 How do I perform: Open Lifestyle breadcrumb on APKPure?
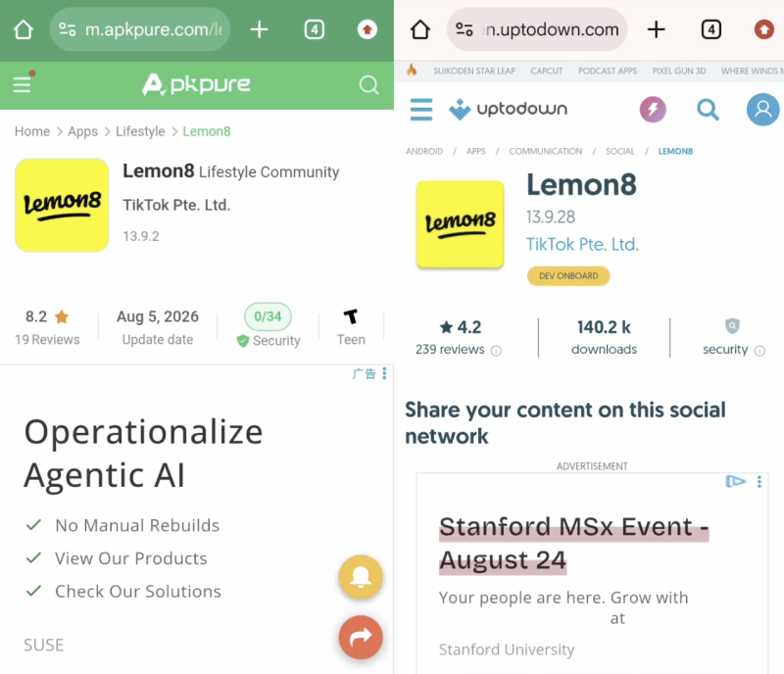click(140, 131)
